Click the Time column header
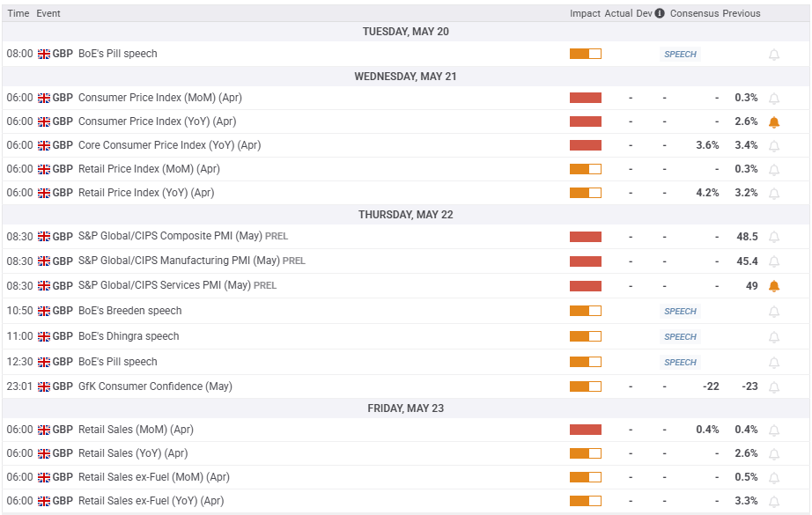Screen dimensions: 812x515 tap(18, 13)
